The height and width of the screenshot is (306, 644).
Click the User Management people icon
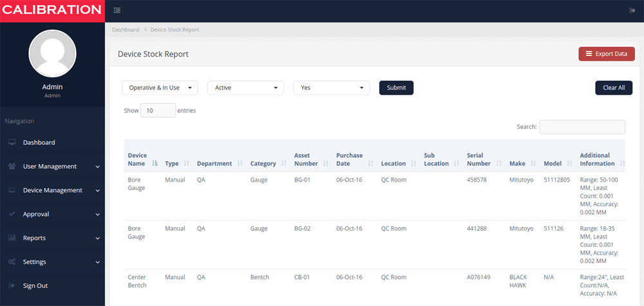pyautogui.click(x=12, y=166)
